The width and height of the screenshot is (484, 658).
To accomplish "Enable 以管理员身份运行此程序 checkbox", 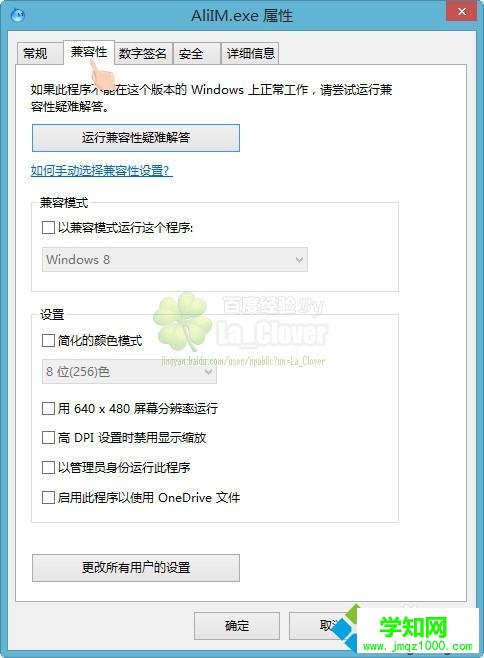I will pos(49,467).
